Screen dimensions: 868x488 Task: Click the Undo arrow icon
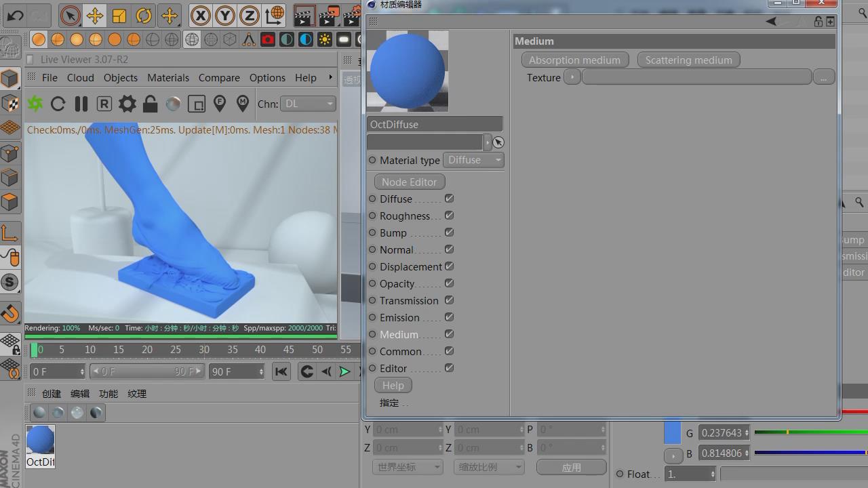(15, 15)
